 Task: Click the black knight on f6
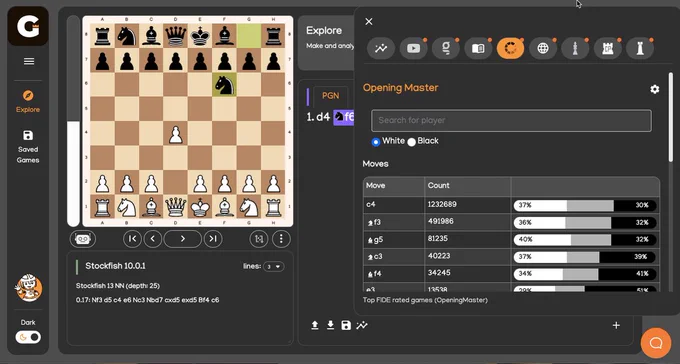pos(224,85)
